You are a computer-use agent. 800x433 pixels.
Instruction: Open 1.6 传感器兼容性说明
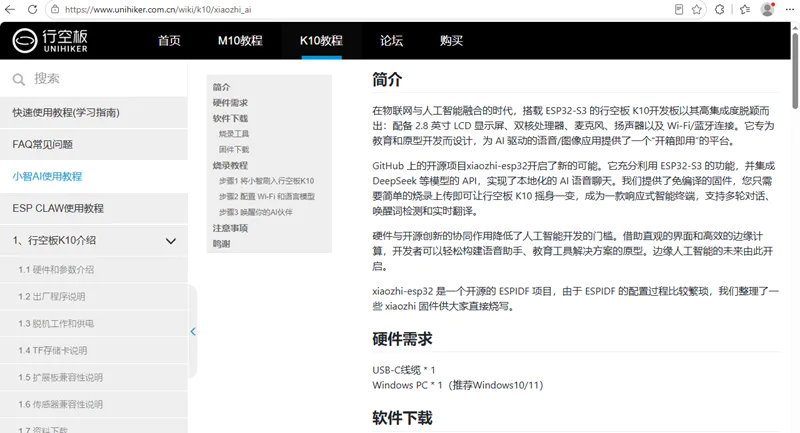[x=94, y=404]
